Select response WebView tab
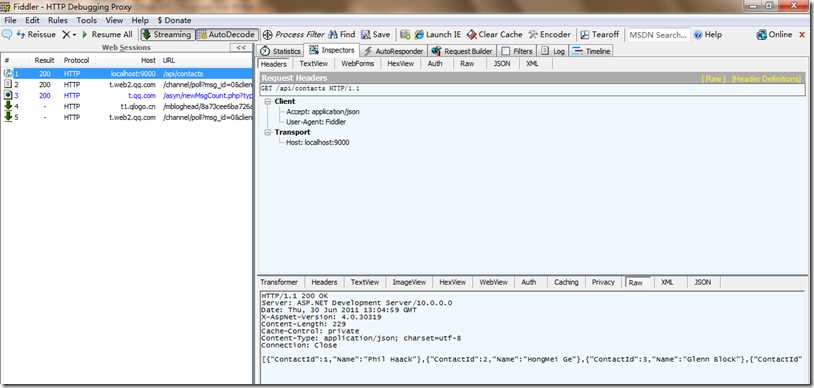The width and height of the screenshot is (814, 388). pyautogui.click(x=493, y=282)
